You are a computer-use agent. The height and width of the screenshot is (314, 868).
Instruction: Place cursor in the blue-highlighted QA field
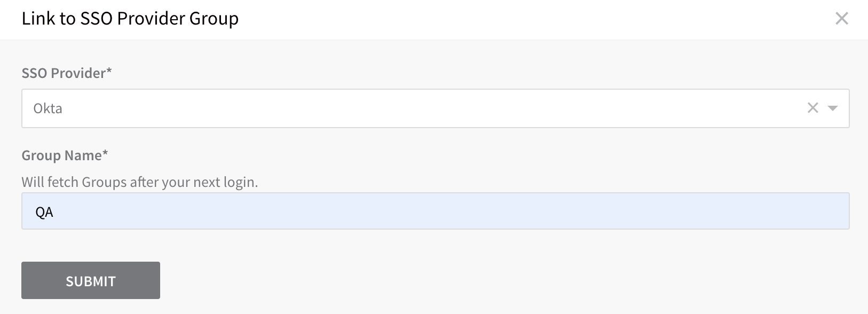(x=435, y=211)
